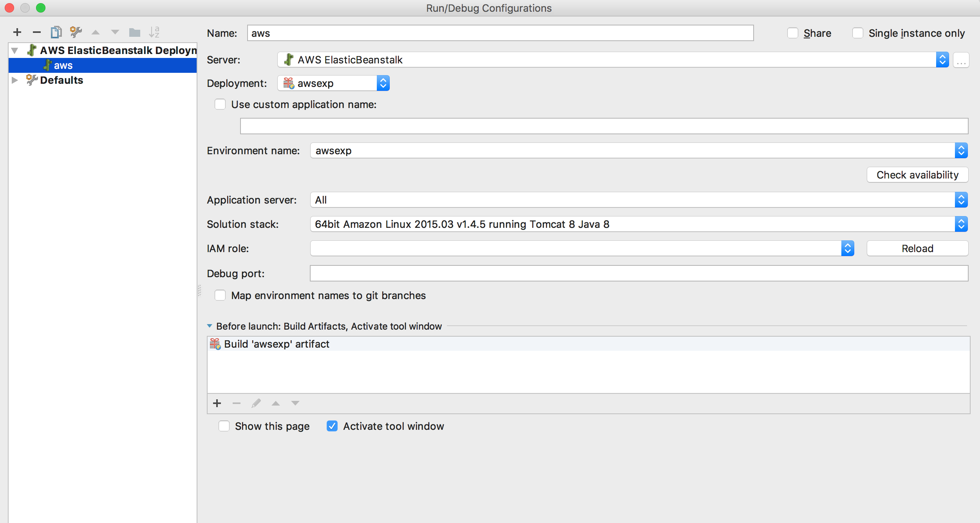Enable Show this page checkbox

click(224, 426)
